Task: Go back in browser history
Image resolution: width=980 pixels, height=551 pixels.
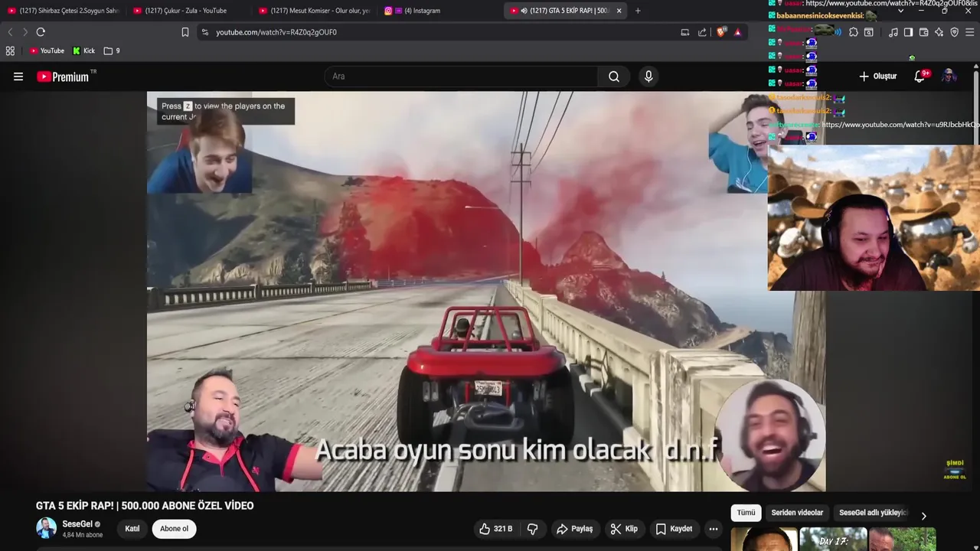Action: point(10,32)
